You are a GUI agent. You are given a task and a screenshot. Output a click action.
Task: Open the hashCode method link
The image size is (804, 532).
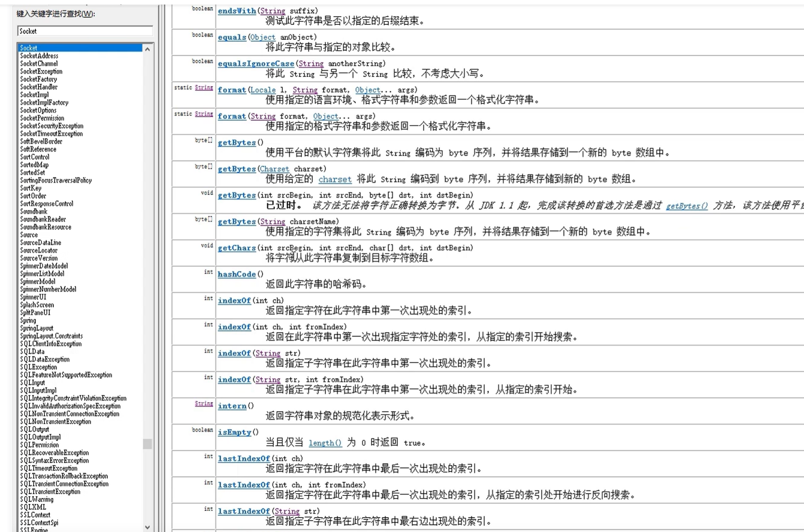click(x=237, y=274)
